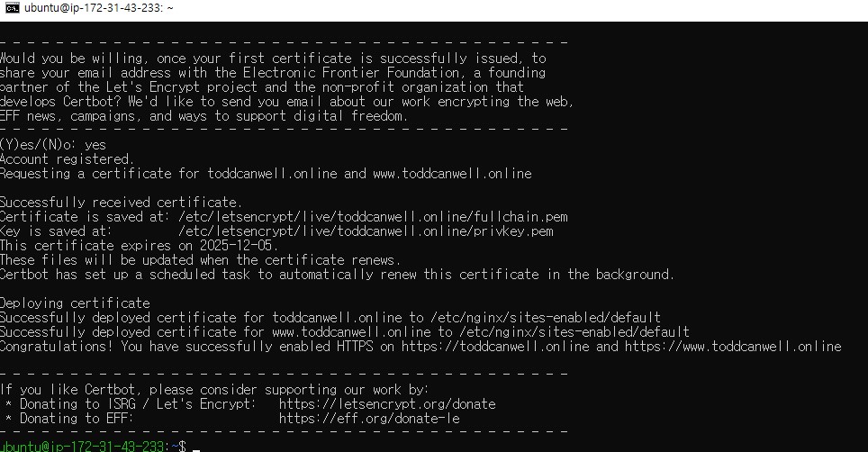
Task: Click 'Successfully received certificate.' text
Action: click(121, 203)
